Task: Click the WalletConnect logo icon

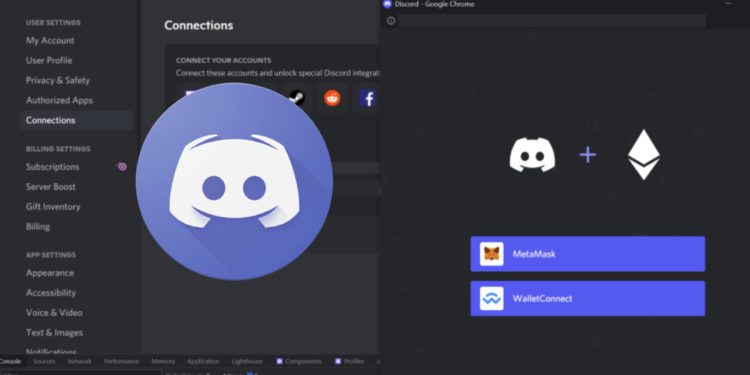Action: 492,298
